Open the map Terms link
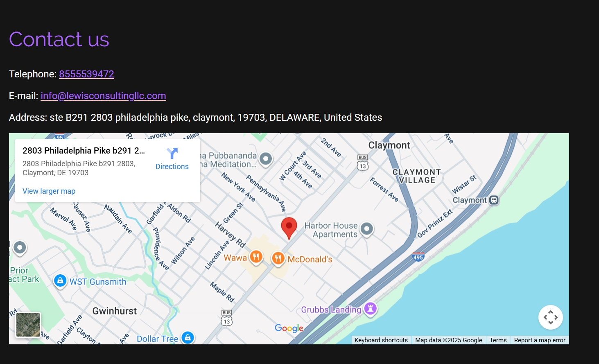The width and height of the screenshot is (599, 364). pyautogui.click(x=498, y=340)
